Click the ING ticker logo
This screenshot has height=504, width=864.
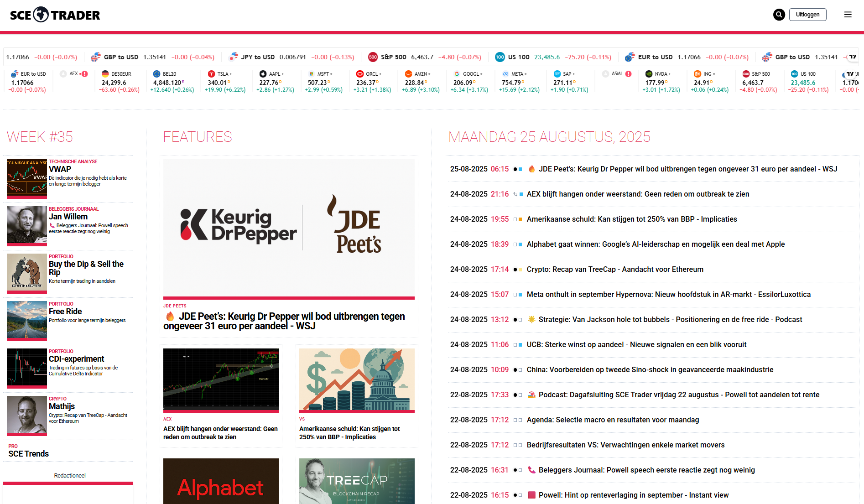pos(697,74)
